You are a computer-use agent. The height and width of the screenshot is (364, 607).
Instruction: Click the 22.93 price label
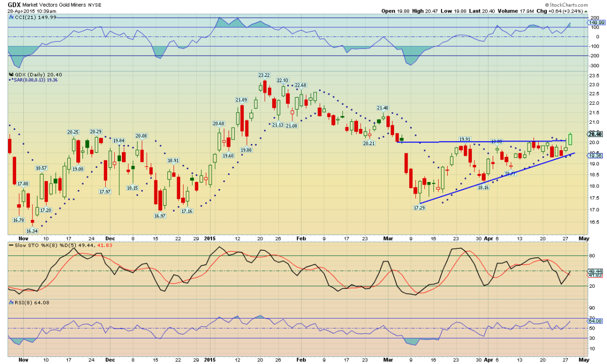tap(282, 80)
